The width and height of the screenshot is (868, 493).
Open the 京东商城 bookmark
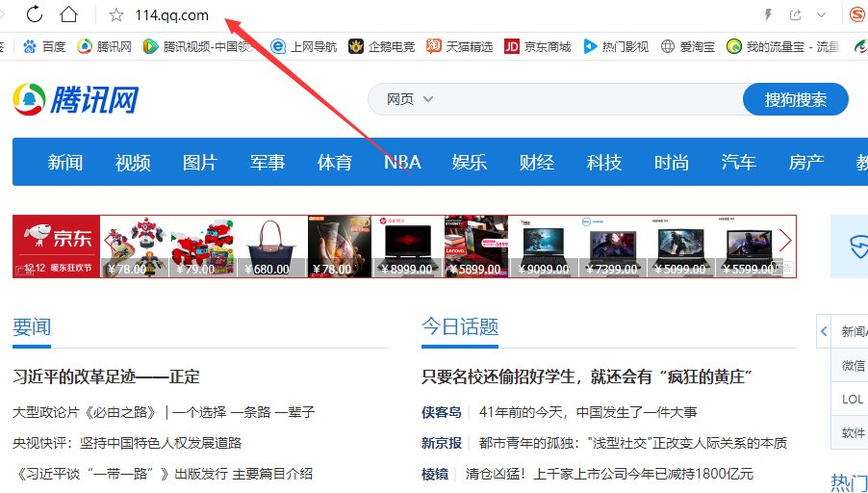[x=538, y=46]
